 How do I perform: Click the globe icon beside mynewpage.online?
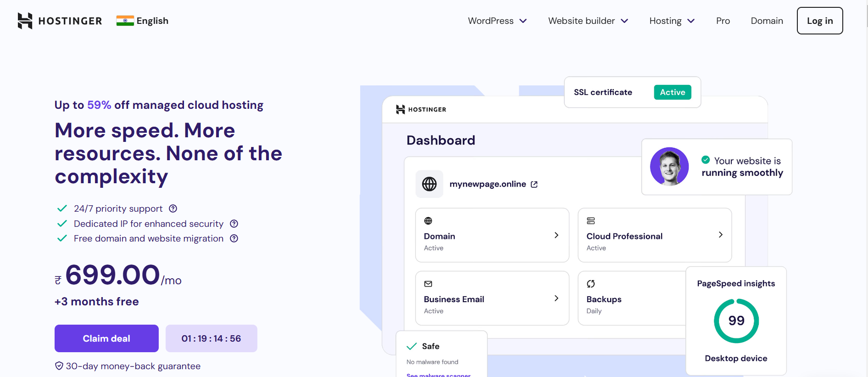click(x=429, y=184)
